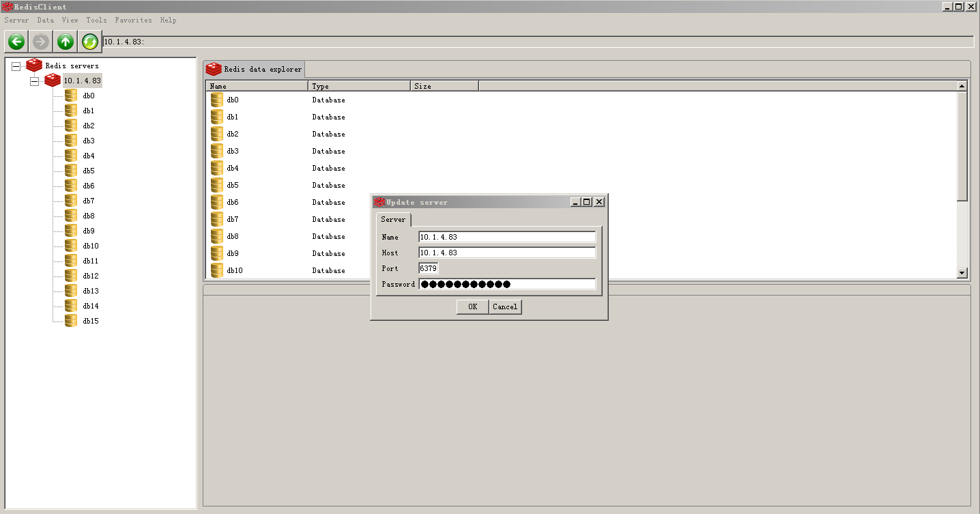
Task: Select the db9 tree item label
Action: [89, 231]
